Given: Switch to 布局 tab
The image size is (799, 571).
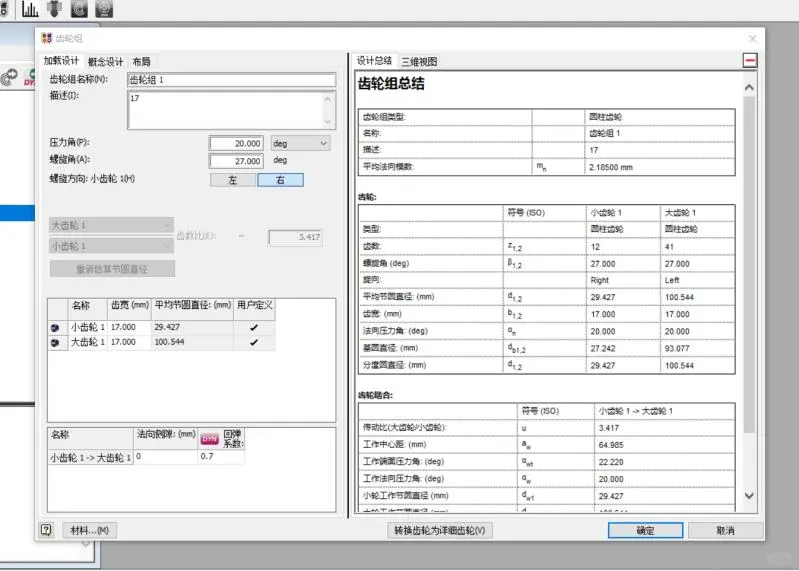Looking at the screenshot, I should tap(141, 62).
